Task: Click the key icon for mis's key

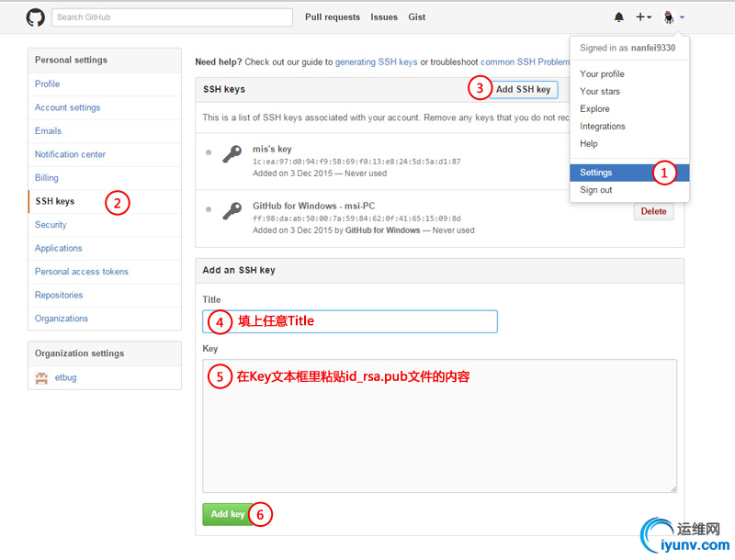Action: tap(232, 153)
